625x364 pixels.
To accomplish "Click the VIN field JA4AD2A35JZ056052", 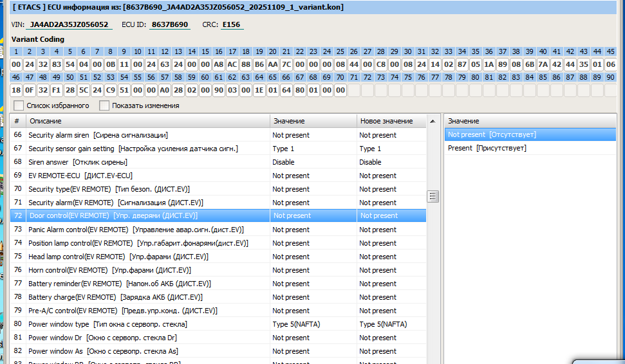I will (70, 25).
